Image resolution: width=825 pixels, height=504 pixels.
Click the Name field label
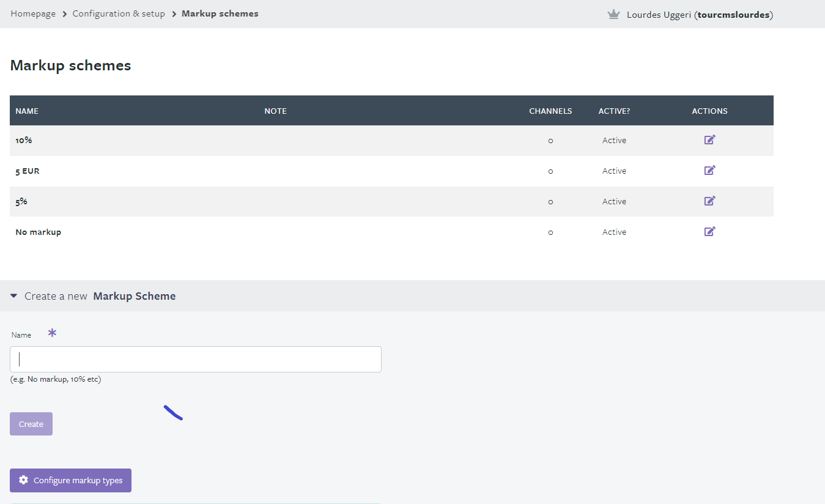21,335
